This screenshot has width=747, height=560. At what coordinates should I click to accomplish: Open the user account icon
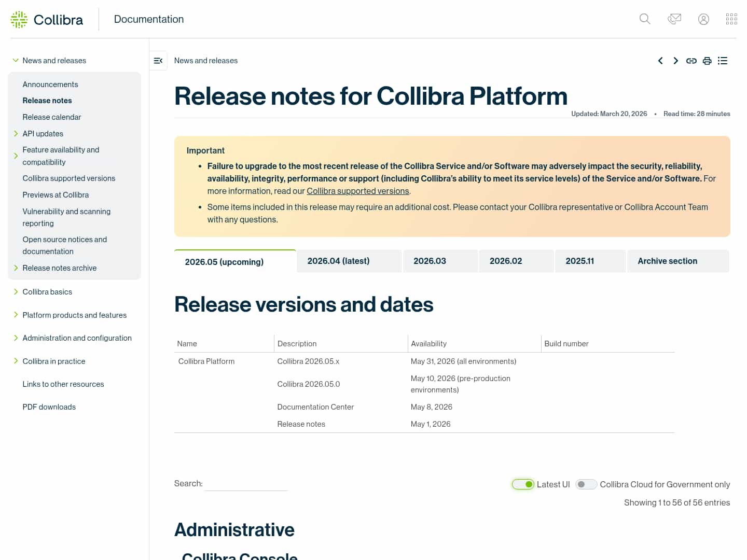pyautogui.click(x=703, y=19)
